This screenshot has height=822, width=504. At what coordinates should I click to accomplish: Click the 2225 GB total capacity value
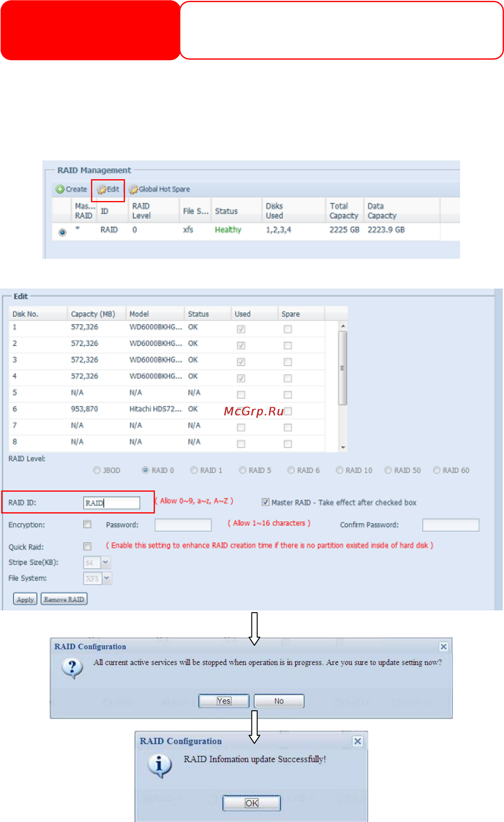click(x=344, y=229)
